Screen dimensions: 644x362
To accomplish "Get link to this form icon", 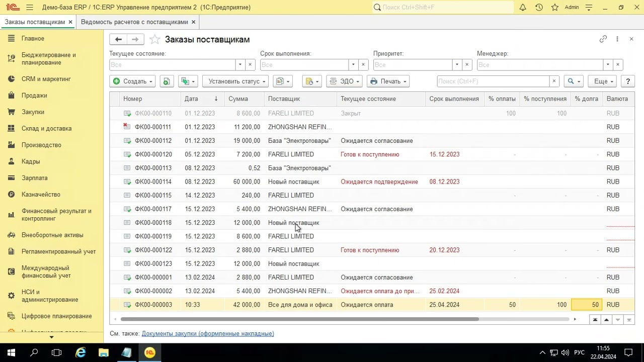I will pos(603,39).
